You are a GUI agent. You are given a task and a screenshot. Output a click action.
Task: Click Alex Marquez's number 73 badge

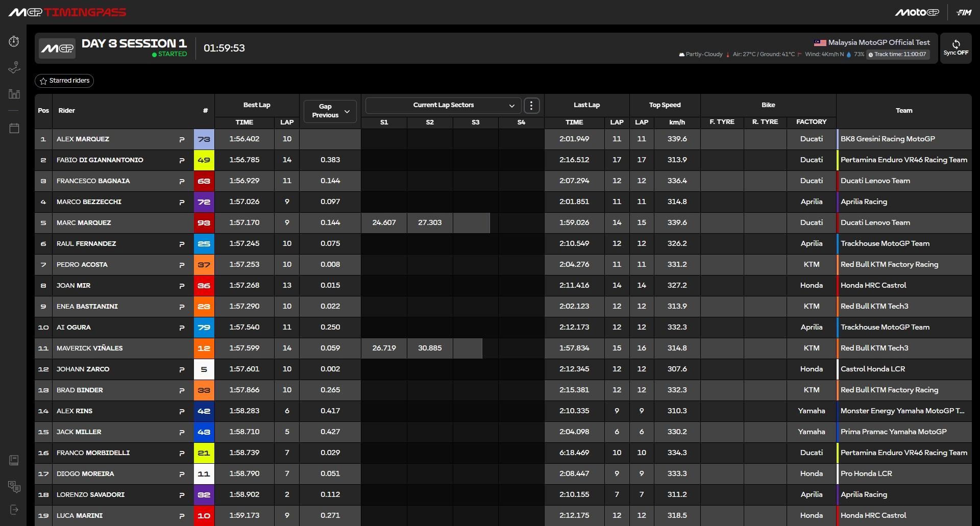point(204,139)
